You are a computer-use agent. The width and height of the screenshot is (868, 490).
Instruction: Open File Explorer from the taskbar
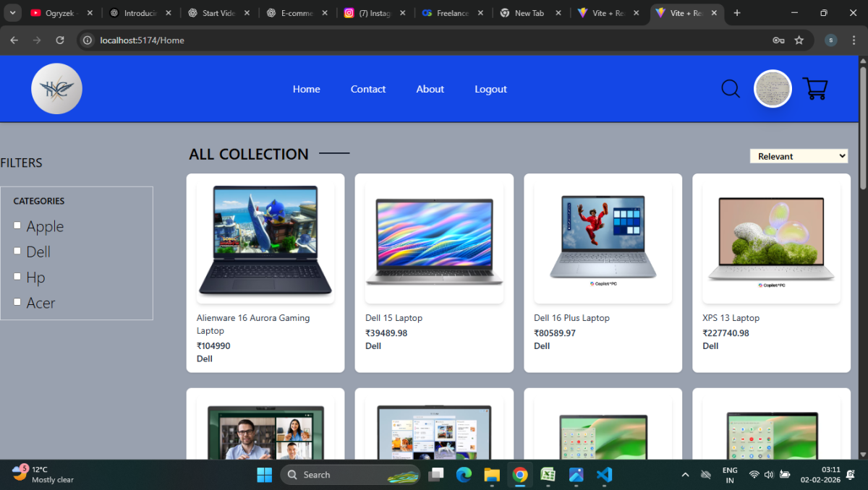pyautogui.click(x=492, y=475)
